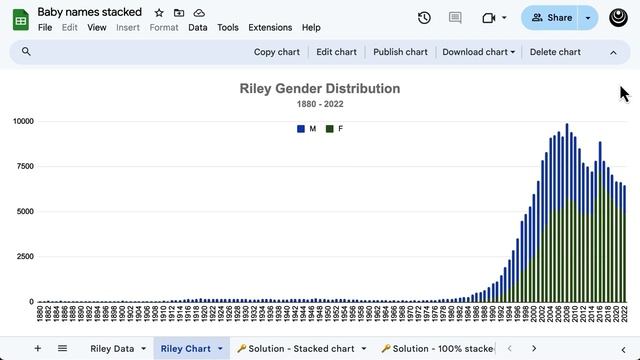
Task: Click the green F legend swatch
Action: coord(329,129)
